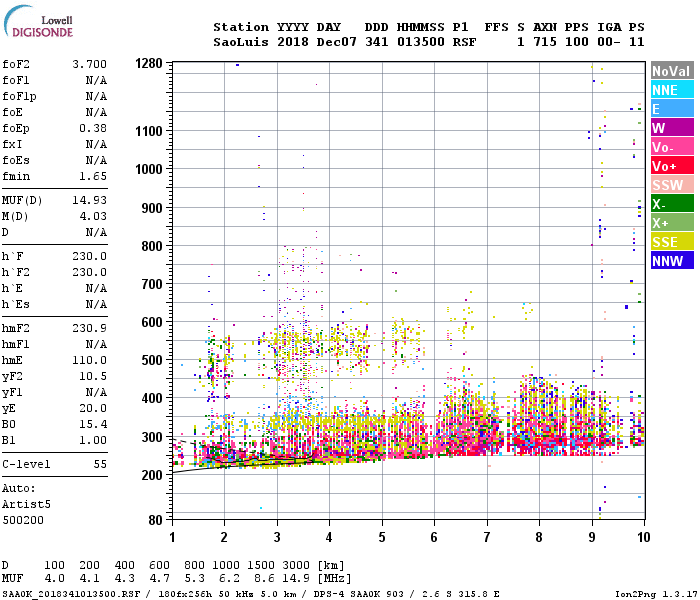
Task: Click the 1100 km y-axis label
Action: 149,131
